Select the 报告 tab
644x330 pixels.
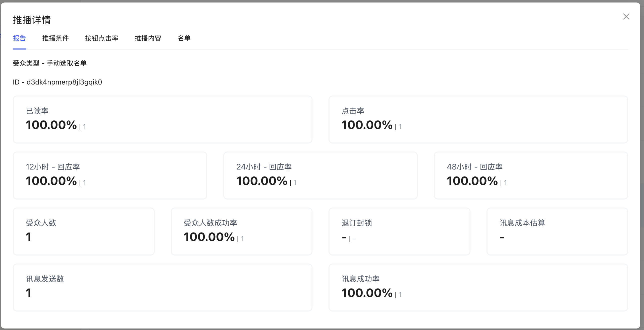(20, 38)
